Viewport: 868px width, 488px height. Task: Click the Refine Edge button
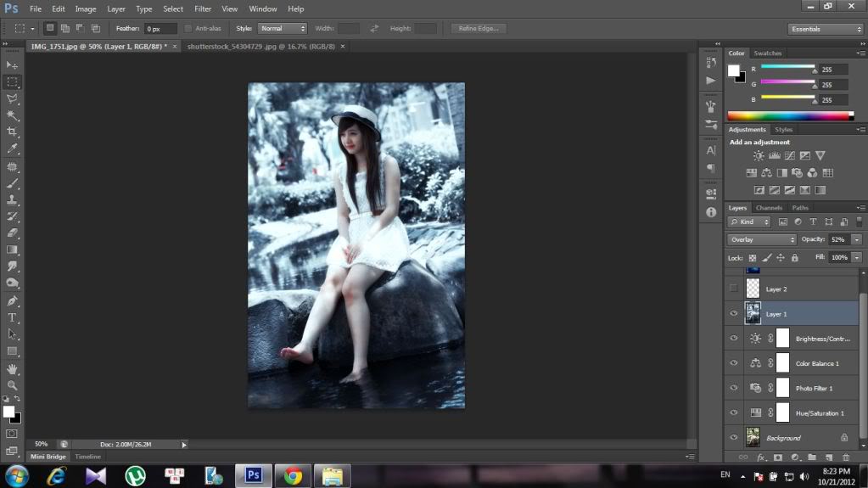(x=479, y=28)
